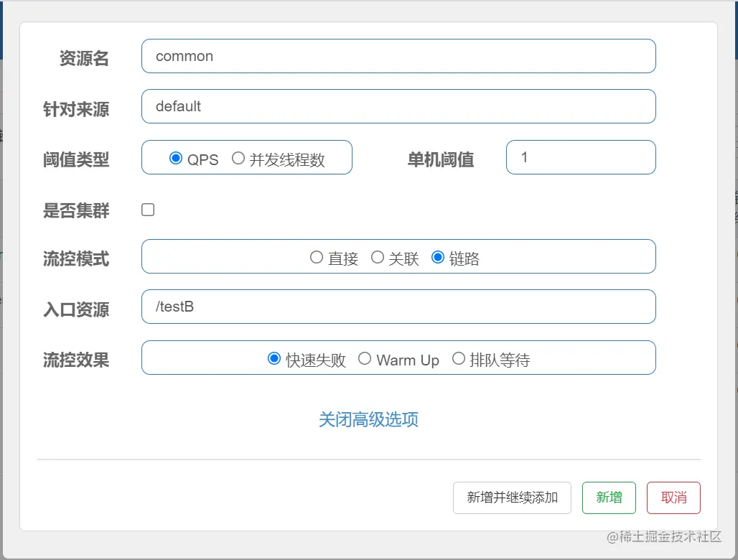Select the Warm Up flow control effect
The height and width of the screenshot is (560, 738).
click(364, 358)
